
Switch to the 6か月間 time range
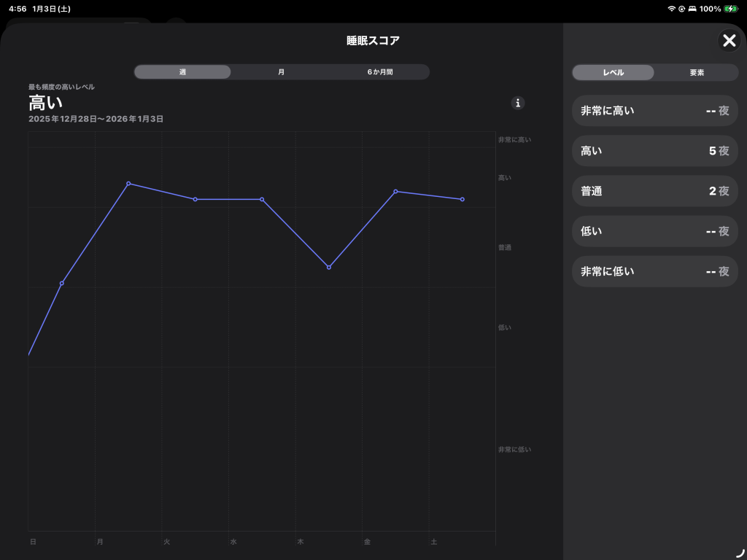tap(380, 72)
